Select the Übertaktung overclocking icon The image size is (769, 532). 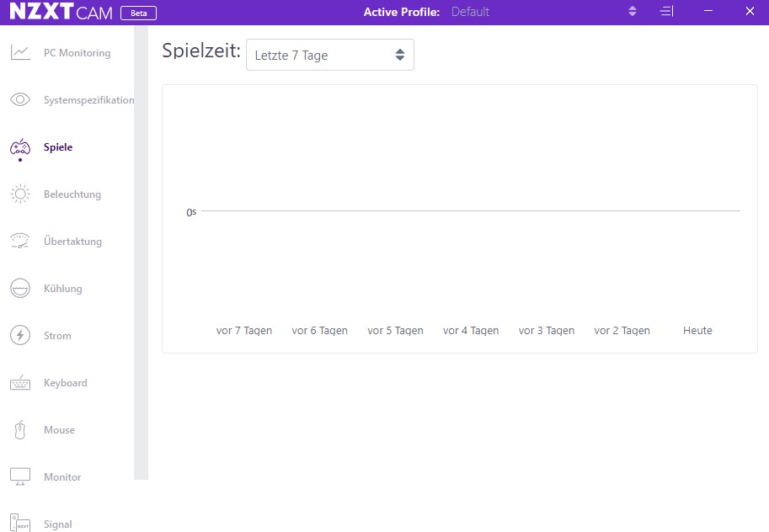[x=19, y=241]
